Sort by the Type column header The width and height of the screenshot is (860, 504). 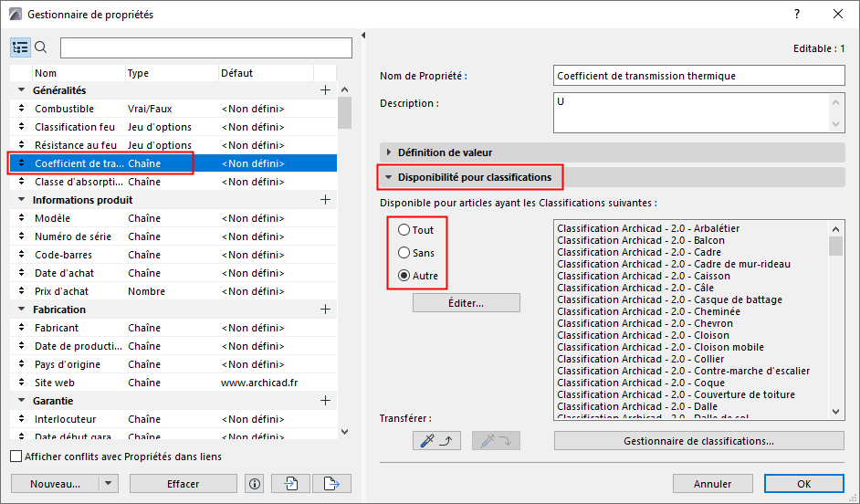(172, 73)
